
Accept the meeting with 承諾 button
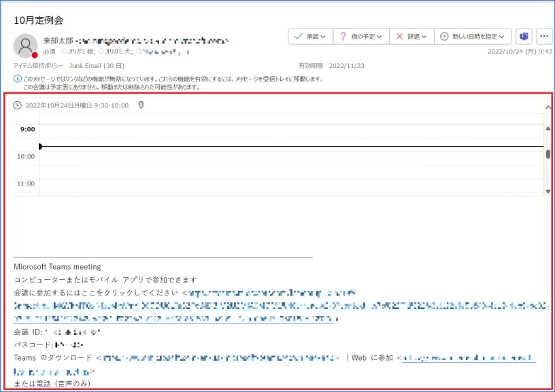pos(312,36)
